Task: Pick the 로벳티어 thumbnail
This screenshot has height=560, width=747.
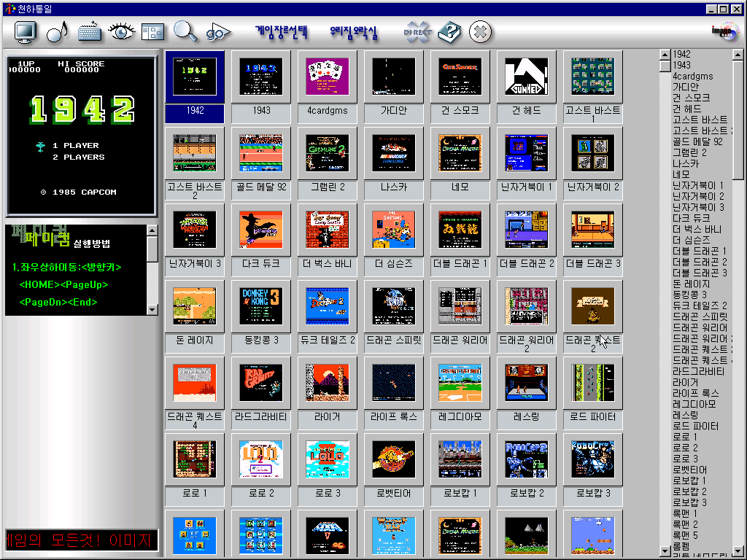Action: 393,460
